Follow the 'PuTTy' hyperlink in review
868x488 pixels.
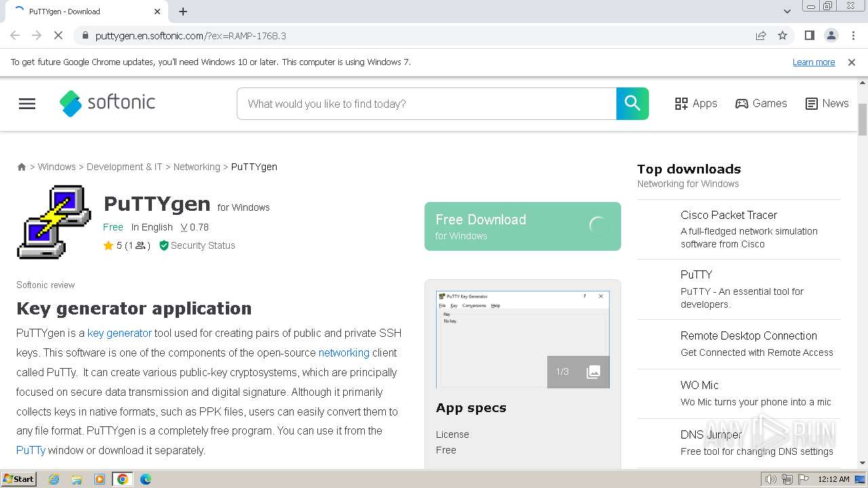(31, 450)
